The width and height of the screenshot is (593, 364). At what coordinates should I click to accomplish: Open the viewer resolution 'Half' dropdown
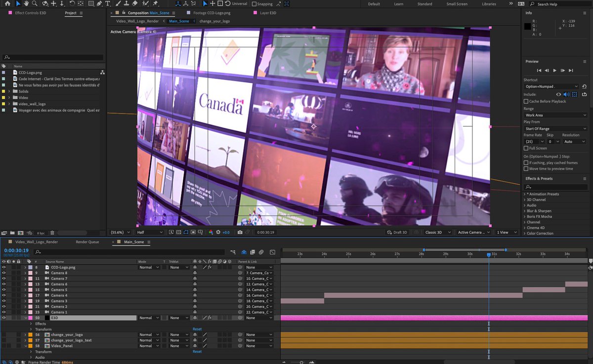coord(149,232)
